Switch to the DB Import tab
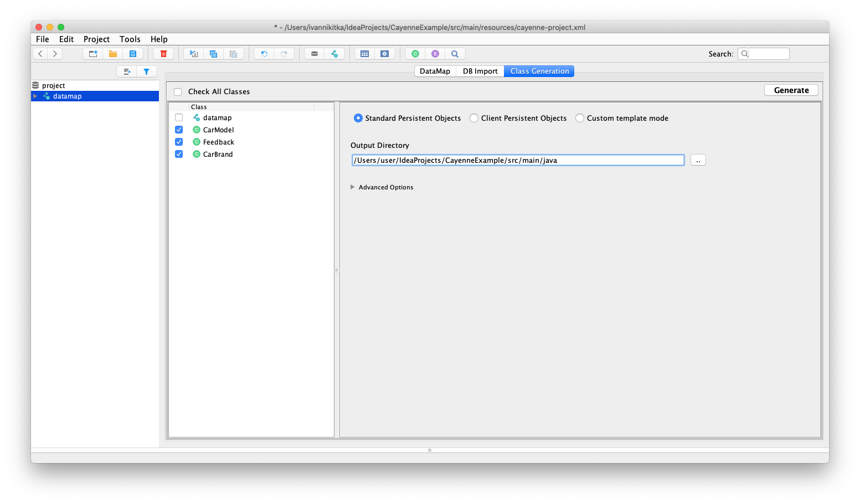 coord(480,71)
